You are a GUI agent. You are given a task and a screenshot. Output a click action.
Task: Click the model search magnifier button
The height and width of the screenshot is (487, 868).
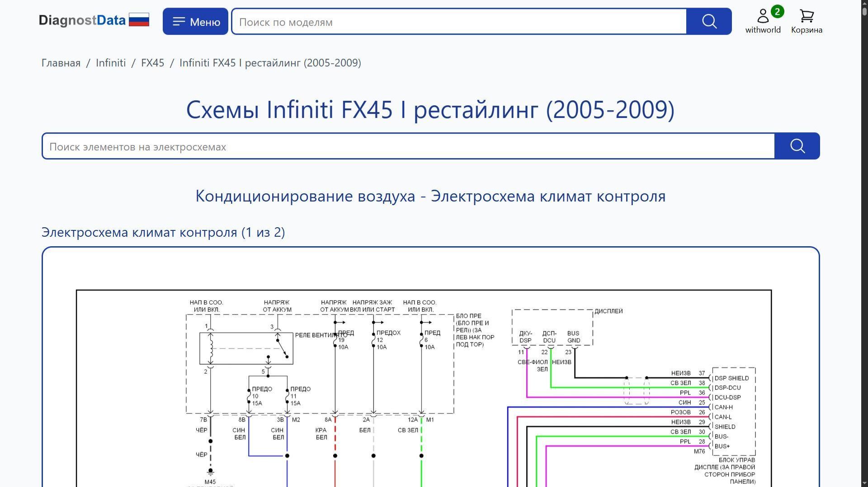[709, 21]
